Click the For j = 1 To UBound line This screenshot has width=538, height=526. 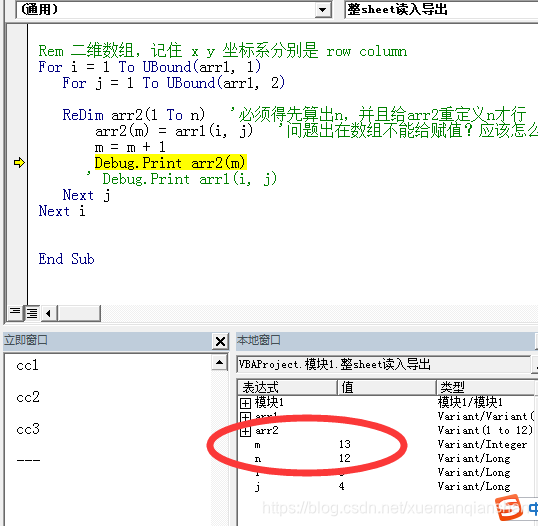pos(174,83)
